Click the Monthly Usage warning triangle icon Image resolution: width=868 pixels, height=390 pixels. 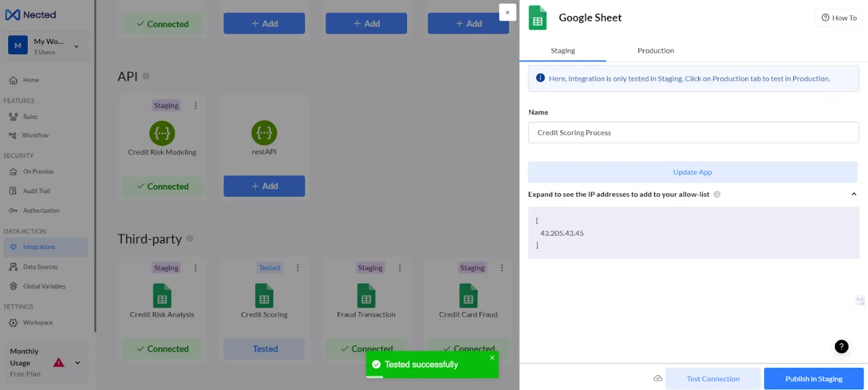point(58,362)
